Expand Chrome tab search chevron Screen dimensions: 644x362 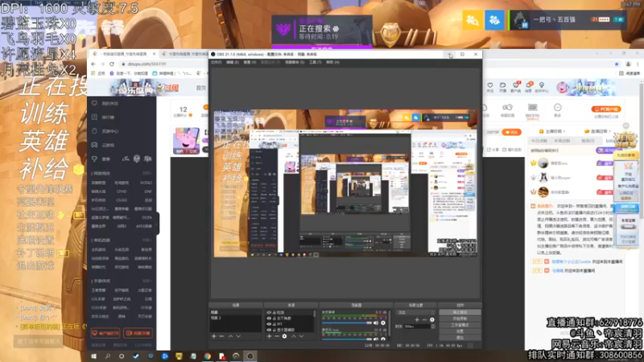point(597,53)
